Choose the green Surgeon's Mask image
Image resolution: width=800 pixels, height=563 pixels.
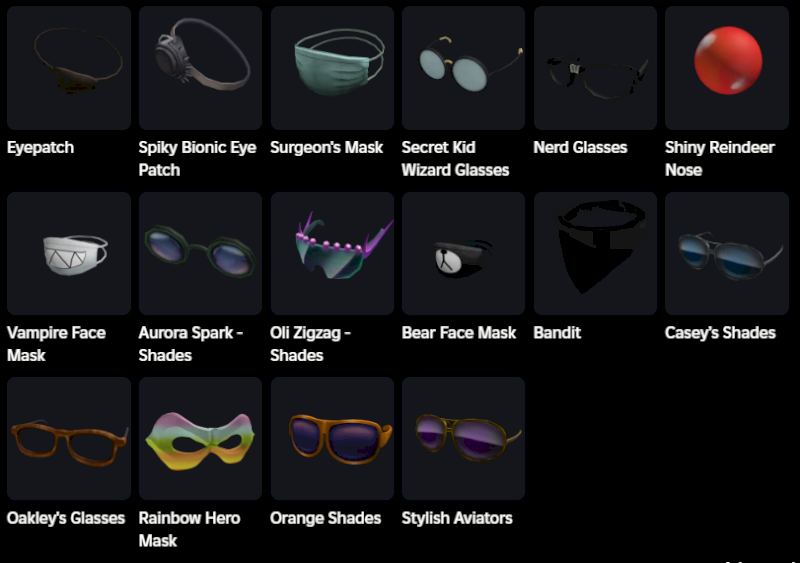332,68
